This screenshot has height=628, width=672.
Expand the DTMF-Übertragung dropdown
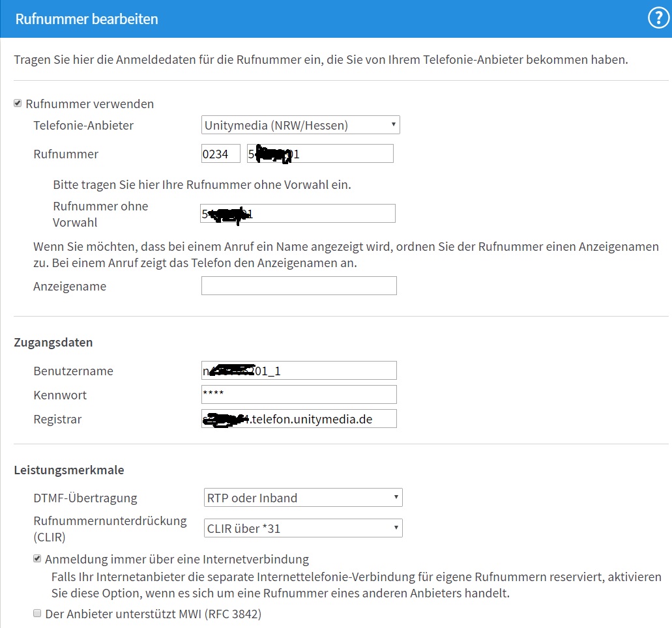pos(303,498)
